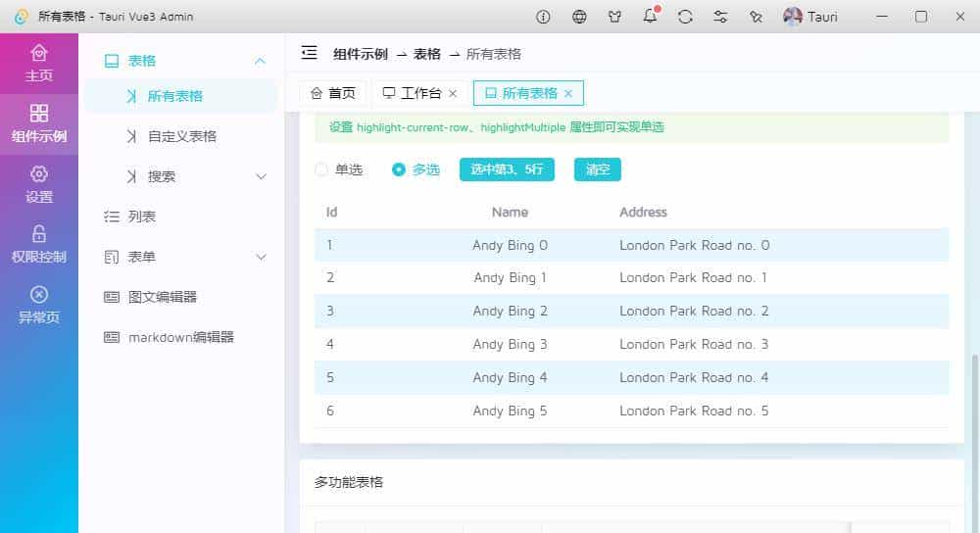Expand the 搜索 submenu chevron
This screenshot has width=980, height=533.
pos(262,176)
